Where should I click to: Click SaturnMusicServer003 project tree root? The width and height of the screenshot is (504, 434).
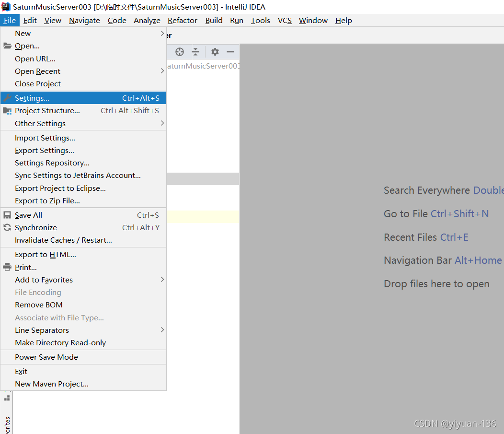pyautogui.click(x=203, y=66)
